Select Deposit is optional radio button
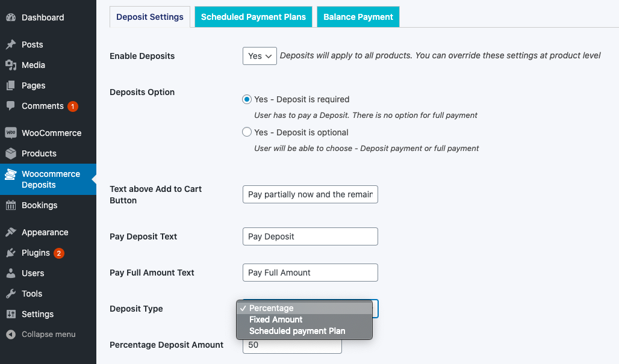 pos(247,132)
